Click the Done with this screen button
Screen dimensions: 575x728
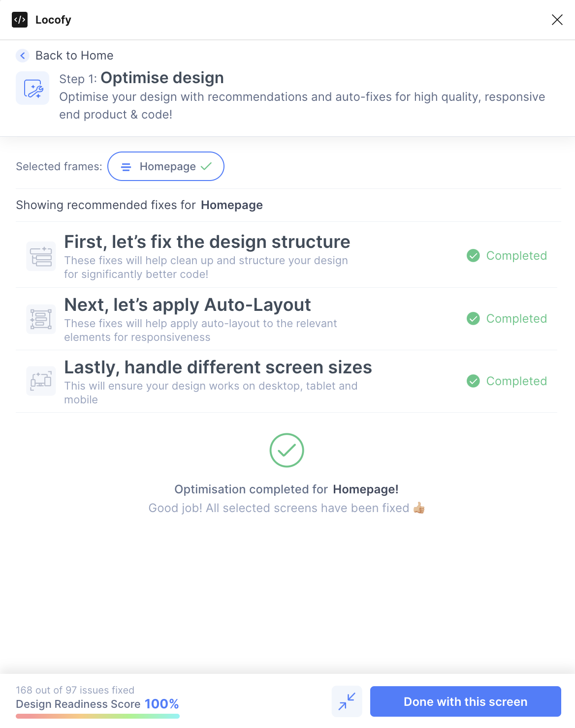[x=465, y=701]
